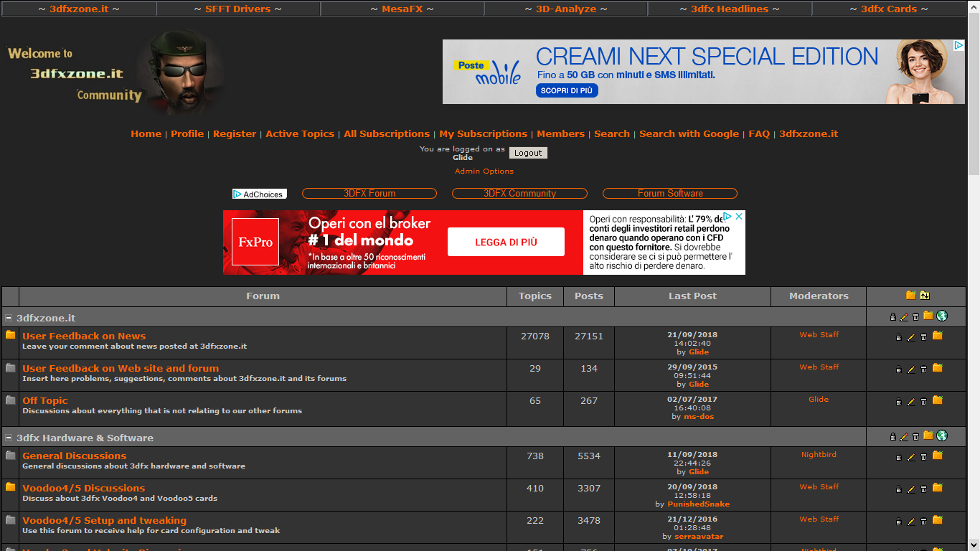Click the forum order up/down arrows icon

click(924, 296)
